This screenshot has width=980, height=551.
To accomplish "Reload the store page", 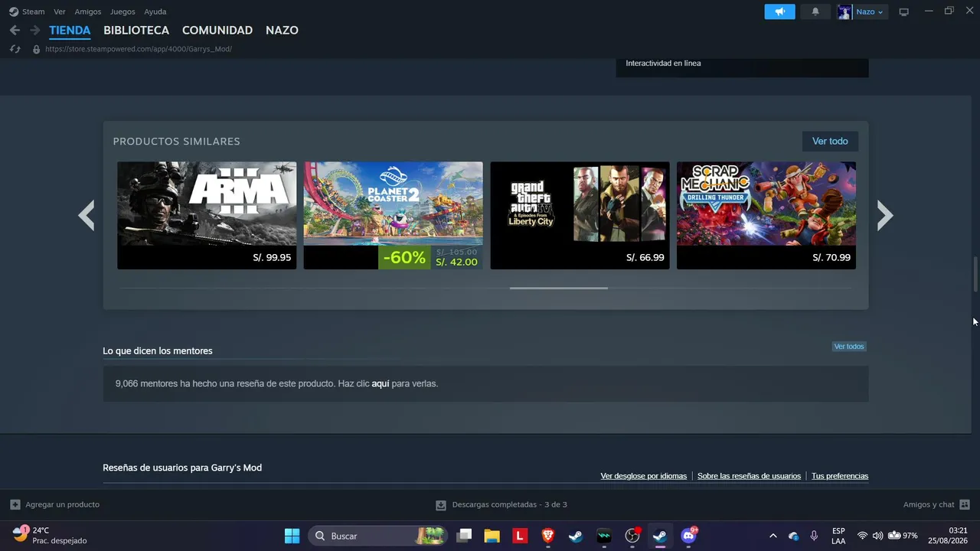I will (15, 49).
